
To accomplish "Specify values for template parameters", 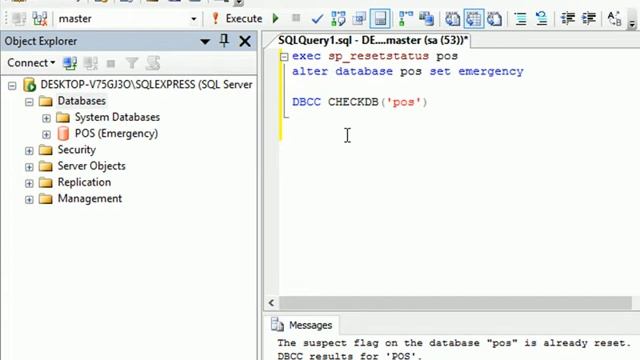I will click(x=614, y=19).
